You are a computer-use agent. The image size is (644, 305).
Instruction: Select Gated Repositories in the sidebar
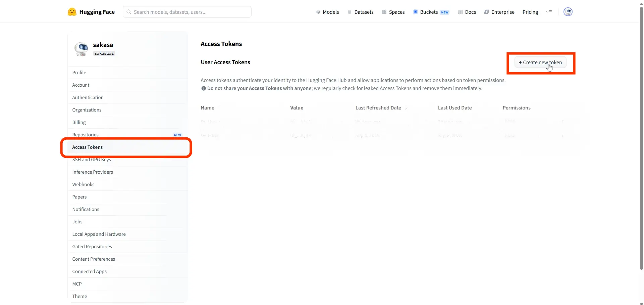tap(127, 247)
